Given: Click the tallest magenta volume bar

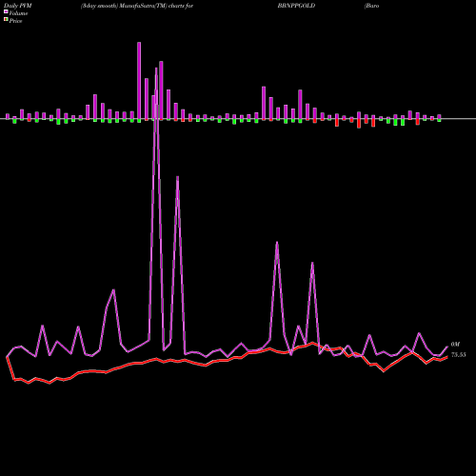Looking at the screenshot, I should click(x=139, y=81).
